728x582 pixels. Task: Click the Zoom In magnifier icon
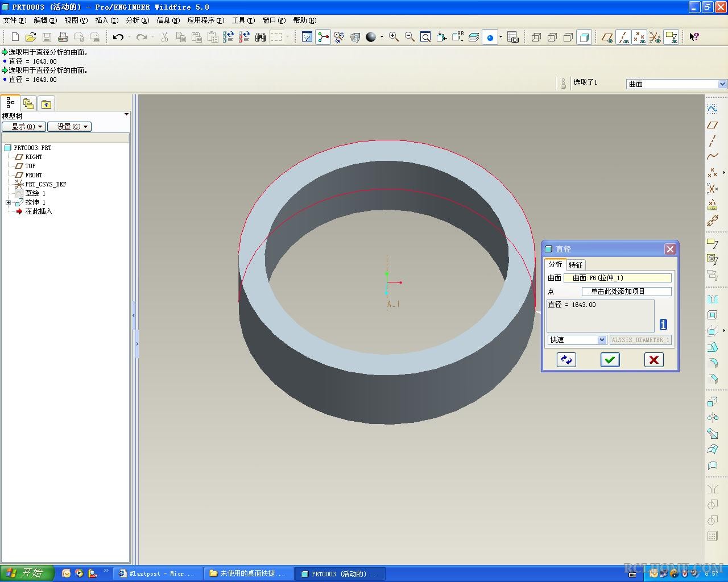(x=394, y=37)
